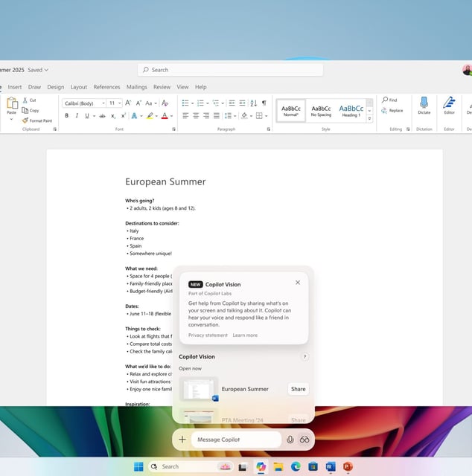Toggle strikethrough formatting
Image resolution: width=472 pixels, height=476 pixels.
click(103, 116)
